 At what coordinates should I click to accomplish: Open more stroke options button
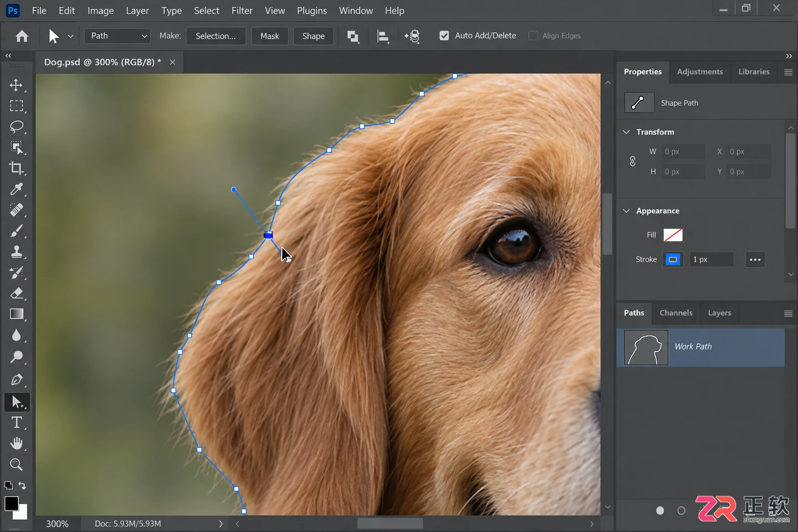tap(755, 259)
